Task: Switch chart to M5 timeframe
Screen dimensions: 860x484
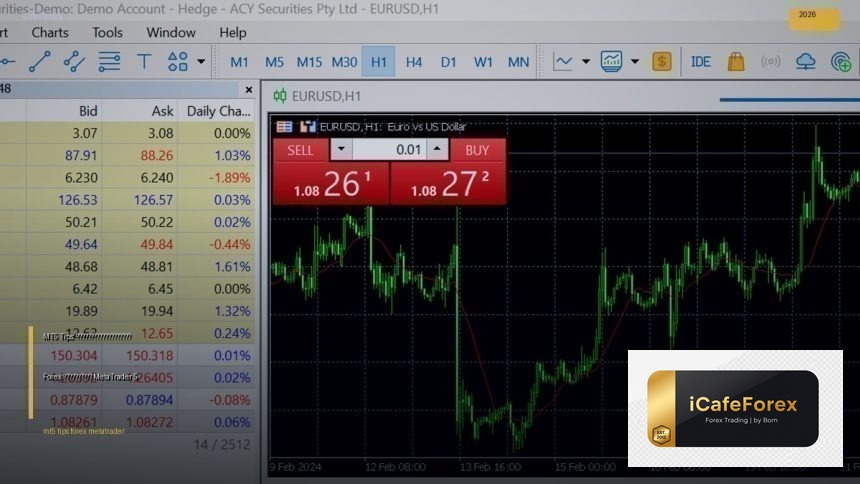Action: point(274,62)
